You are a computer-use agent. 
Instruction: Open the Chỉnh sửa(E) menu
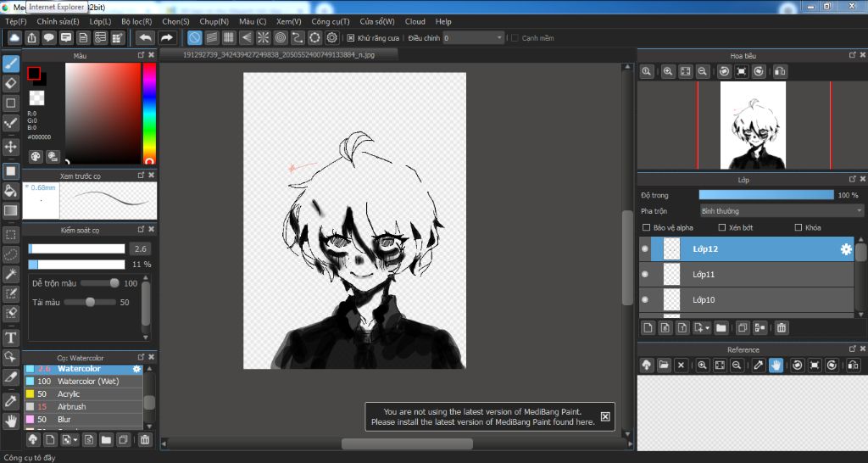[58, 21]
